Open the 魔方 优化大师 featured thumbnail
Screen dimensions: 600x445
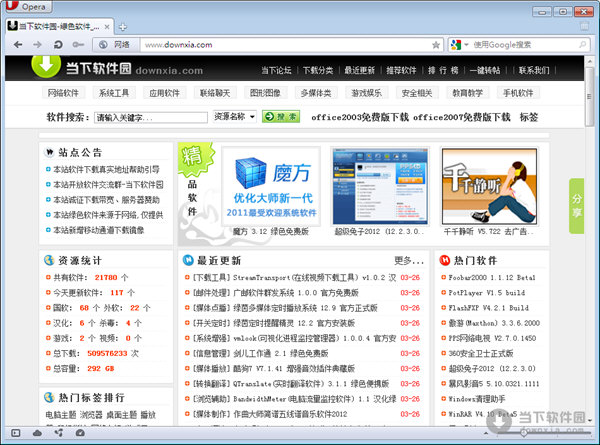coord(271,186)
